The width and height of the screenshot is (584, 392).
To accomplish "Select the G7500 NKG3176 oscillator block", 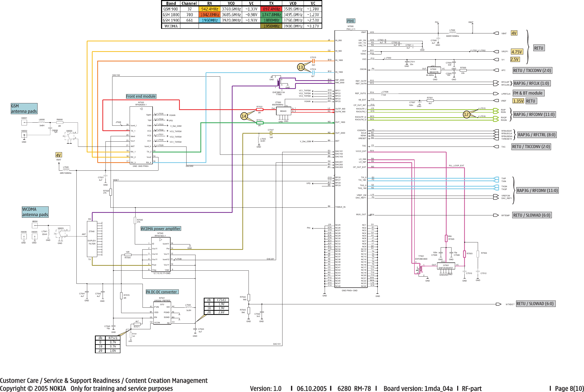I will click(x=433, y=69).
